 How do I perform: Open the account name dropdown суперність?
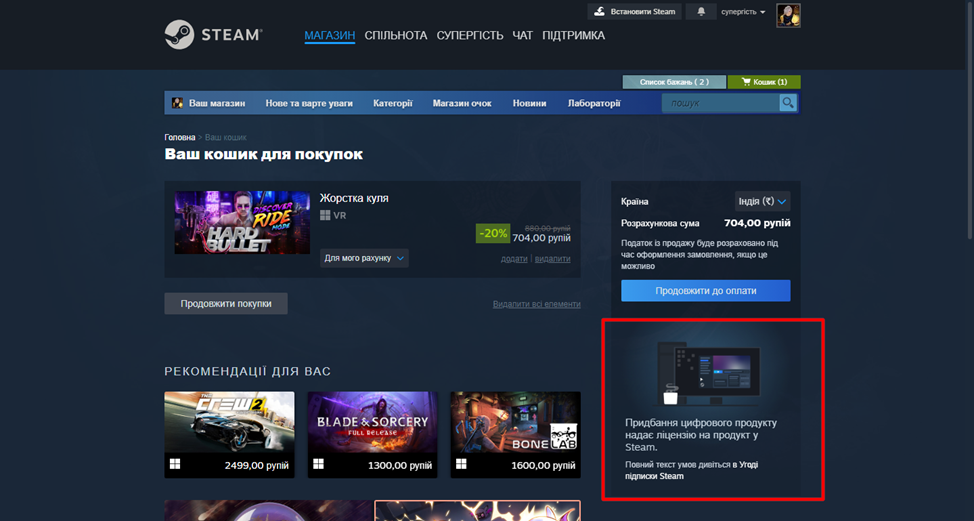pos(743,12)
